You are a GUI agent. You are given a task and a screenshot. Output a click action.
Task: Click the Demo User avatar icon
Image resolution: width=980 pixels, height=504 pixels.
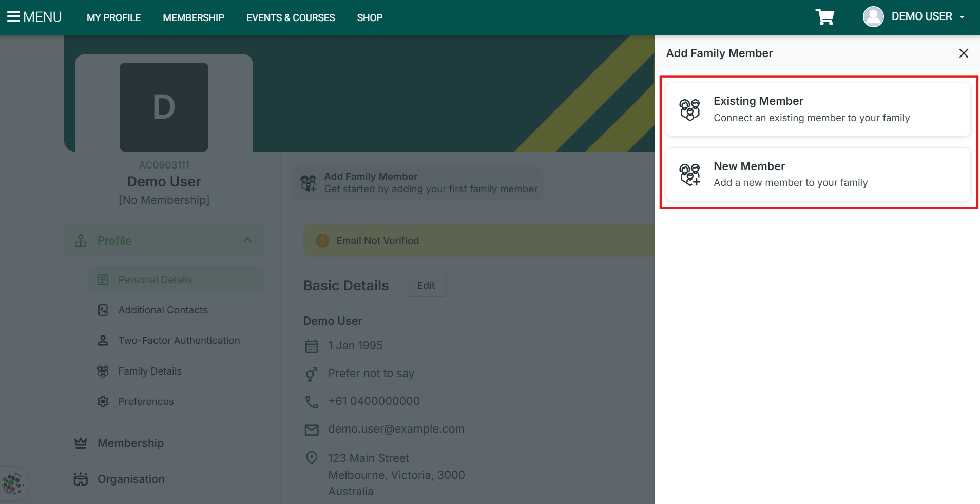[x=873, y=16]
